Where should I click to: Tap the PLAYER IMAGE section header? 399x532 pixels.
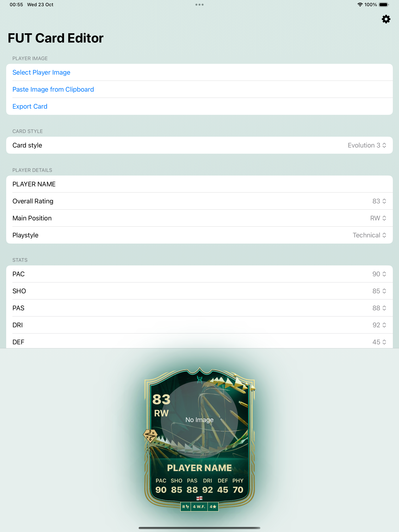pyautogui.click(x=30, y=58)
